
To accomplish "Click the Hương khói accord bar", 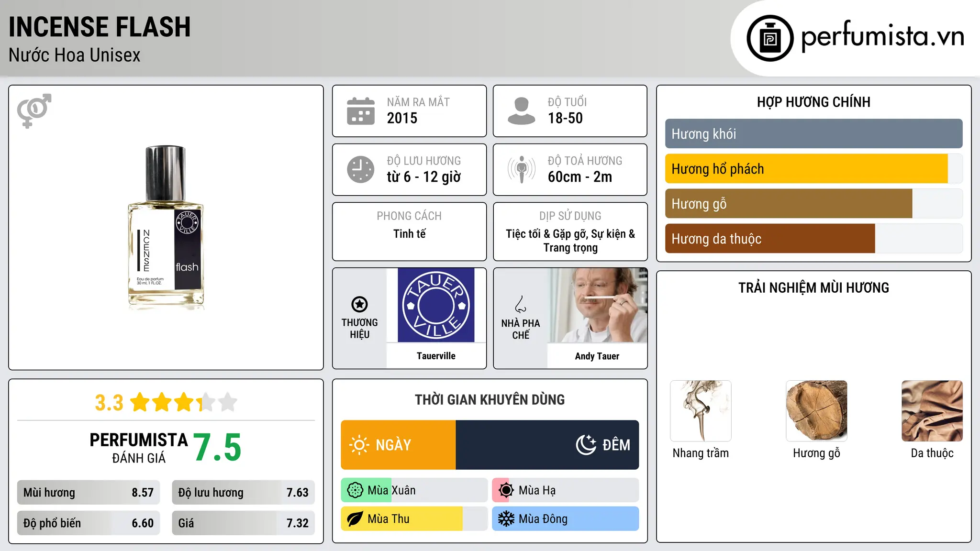I will [x=813, y=134].
